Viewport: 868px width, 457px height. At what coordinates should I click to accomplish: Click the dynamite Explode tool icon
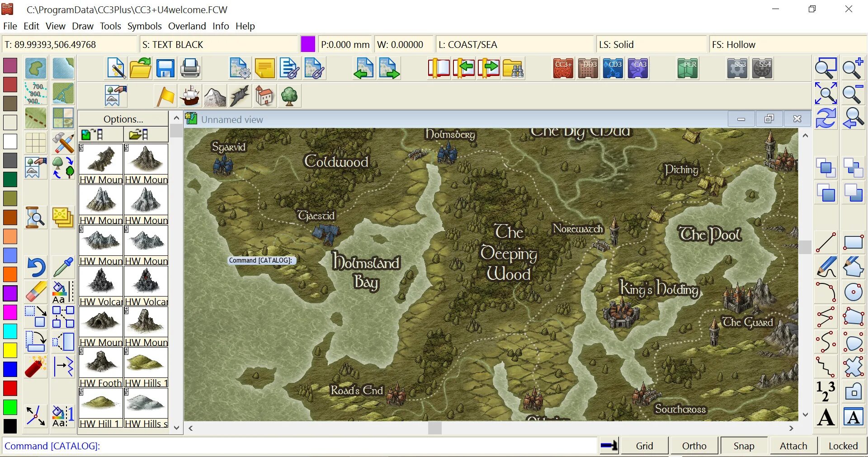(x=36, y=367)
